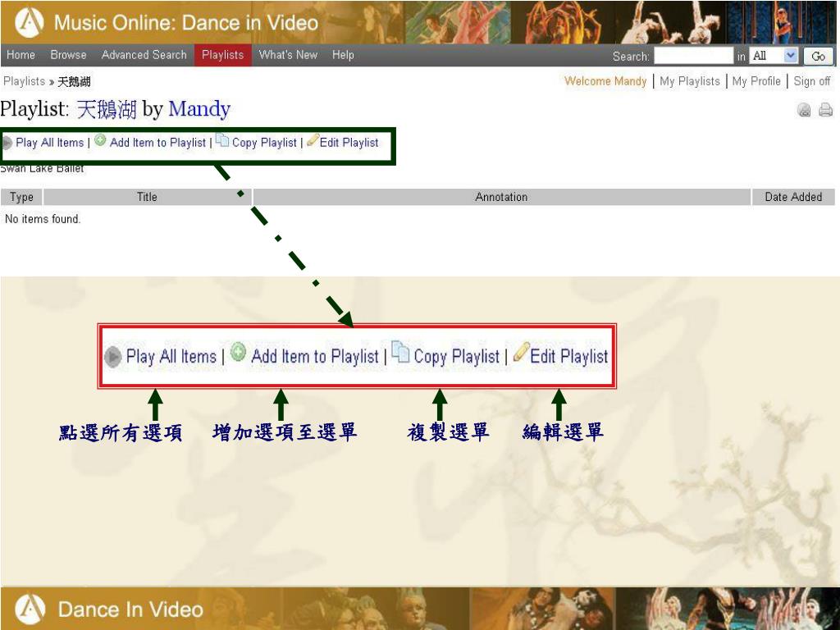Click the 'No items found.' text

click(x=43, y=219)
